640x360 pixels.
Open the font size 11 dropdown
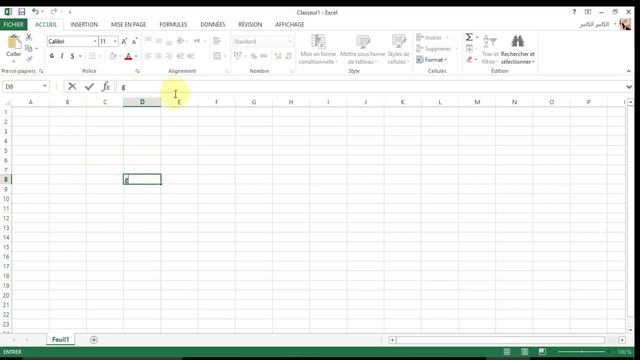[x=115, y=41]
